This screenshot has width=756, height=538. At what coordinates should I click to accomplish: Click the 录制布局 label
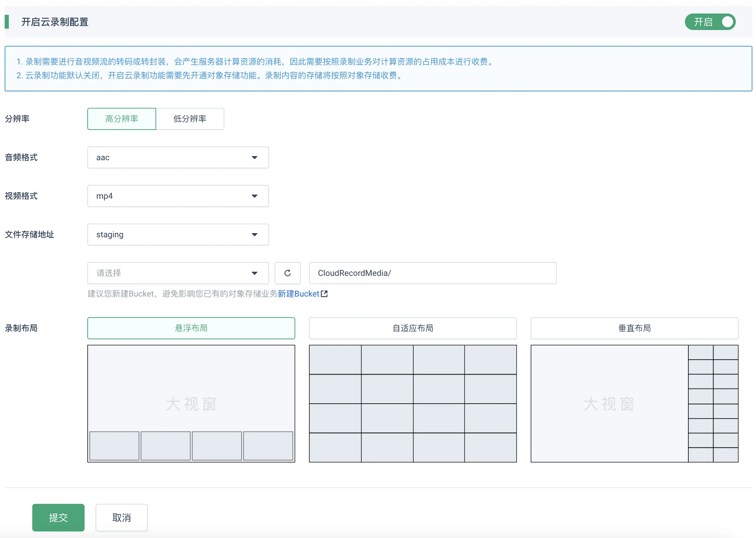pyautogui.click(x=21, y=328)
